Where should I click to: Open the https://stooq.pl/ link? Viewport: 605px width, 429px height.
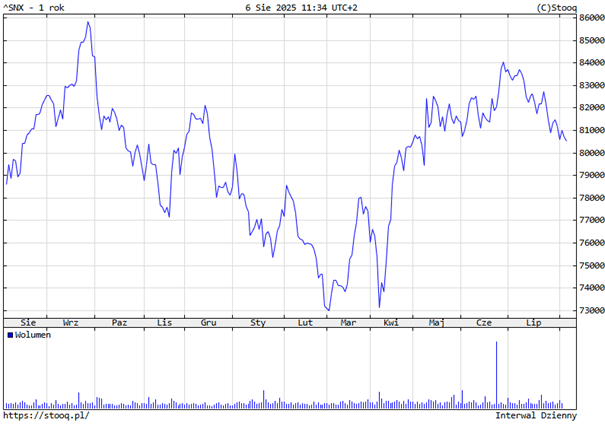[46, 415]
